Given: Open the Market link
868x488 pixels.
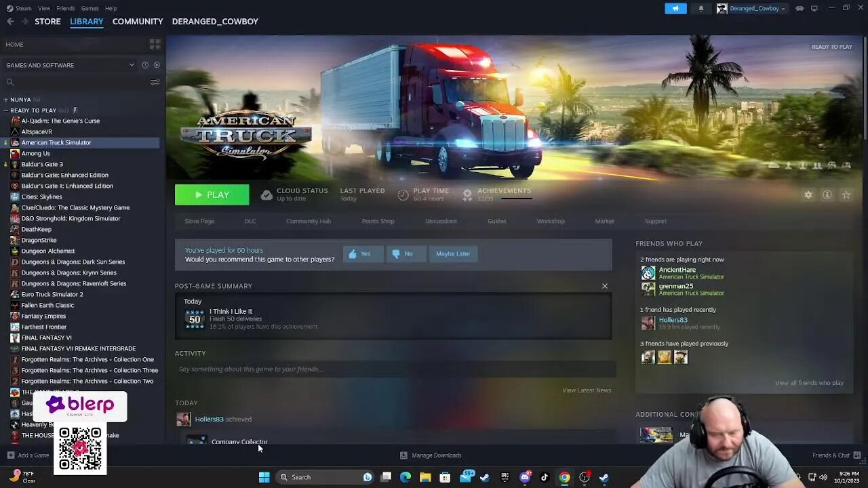Looking at the screenshot, I should coord(604,221).
